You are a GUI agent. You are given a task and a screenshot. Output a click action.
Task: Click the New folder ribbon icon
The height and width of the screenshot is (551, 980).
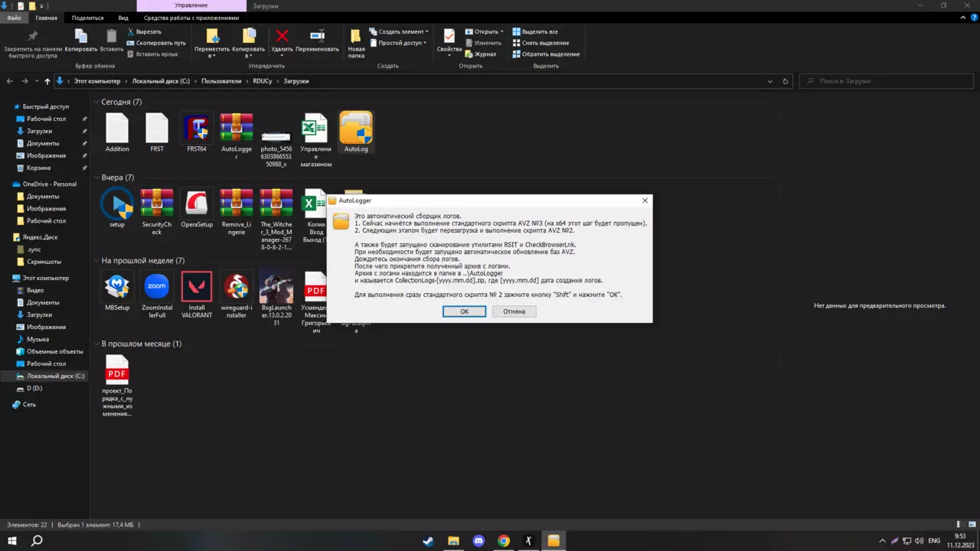[x=356, y=37]
